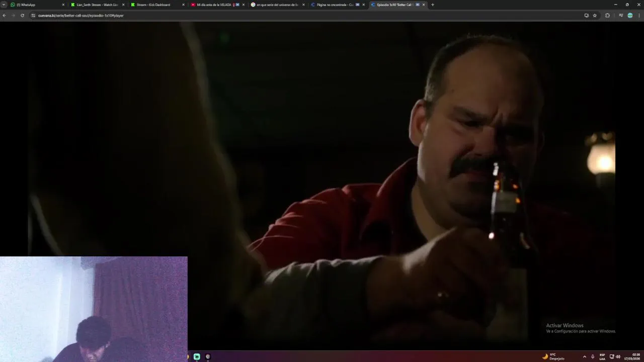The height and width of the screenshot is (362, 644).
Task: Click the install/cast icon in address bar
Action: (x=586, y=16)
